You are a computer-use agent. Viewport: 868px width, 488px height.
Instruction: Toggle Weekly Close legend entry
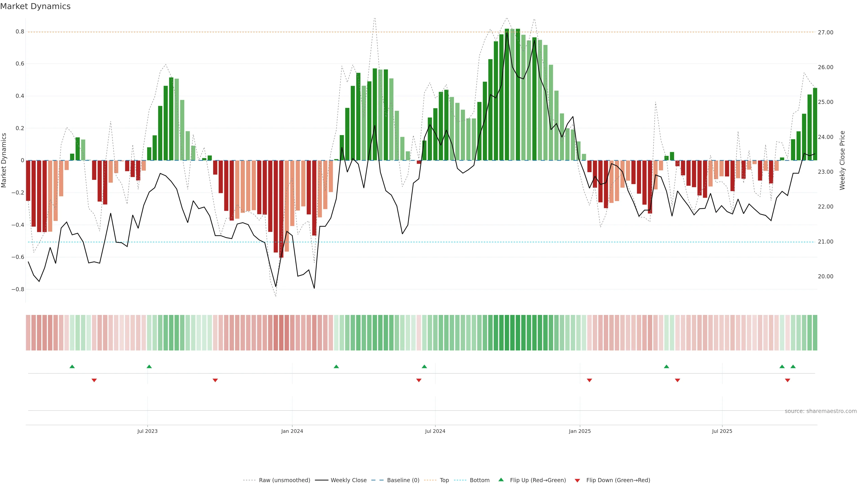pos(348,480)
